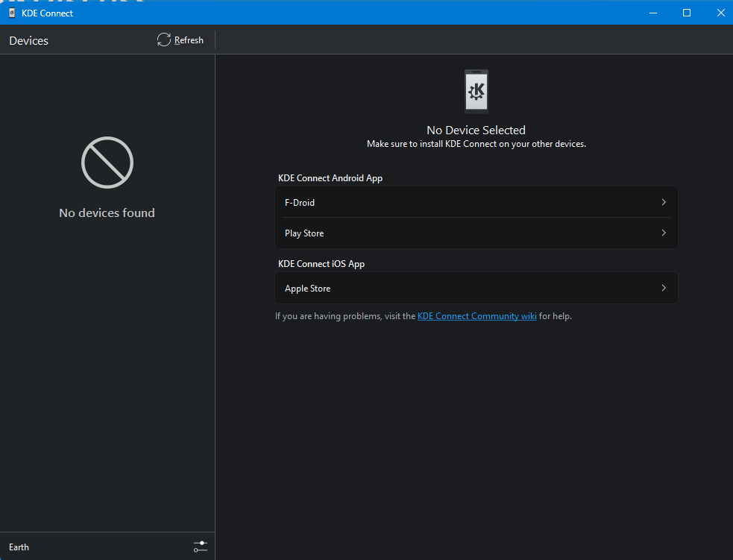Select the Earth device name label
Image resolution: width=733 pixels, height=560 pixels.
point(19,547)
